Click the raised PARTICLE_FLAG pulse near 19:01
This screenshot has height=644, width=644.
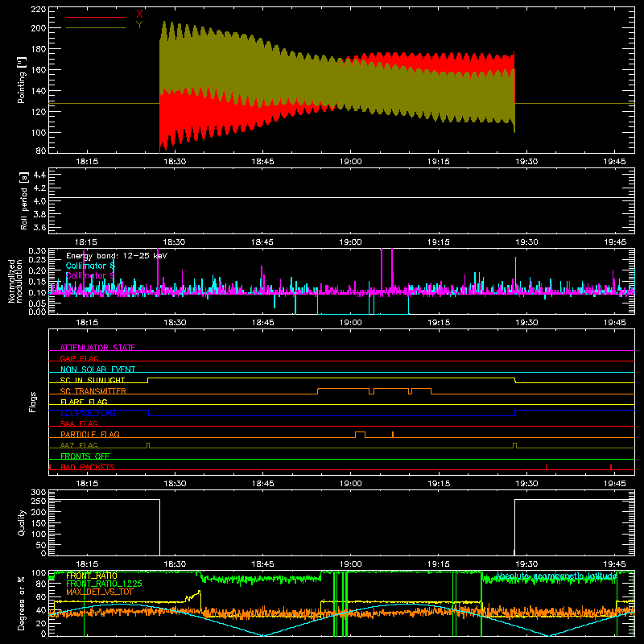click(x=360, y=434)
